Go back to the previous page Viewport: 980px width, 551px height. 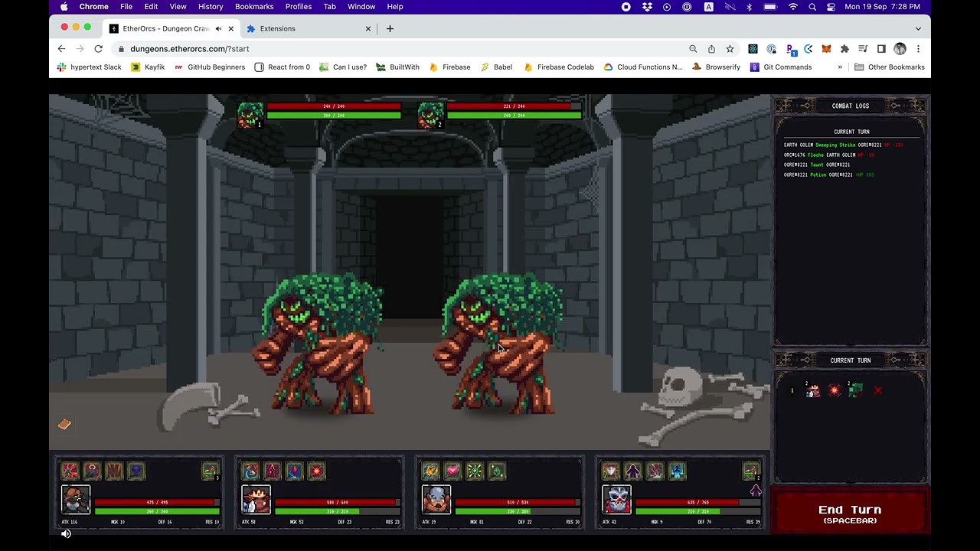pos(61,49)
